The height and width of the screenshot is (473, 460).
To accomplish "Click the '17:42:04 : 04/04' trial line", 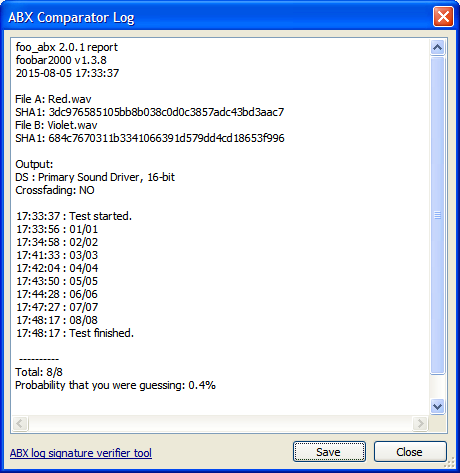I will (57, 268).
